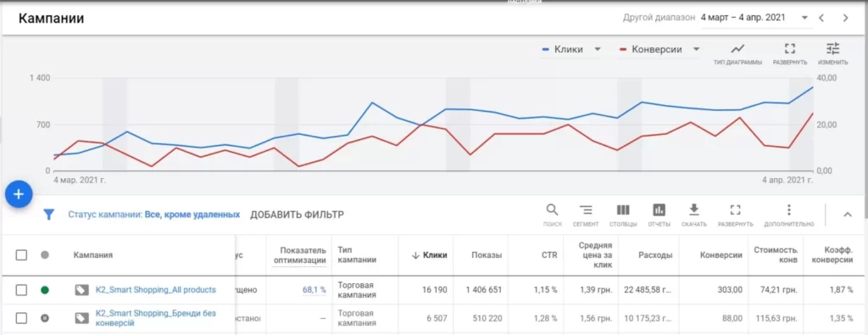
Task: Open the 68,1 % optimization score link
Action: pyautogui.click(x=314, y=289)
